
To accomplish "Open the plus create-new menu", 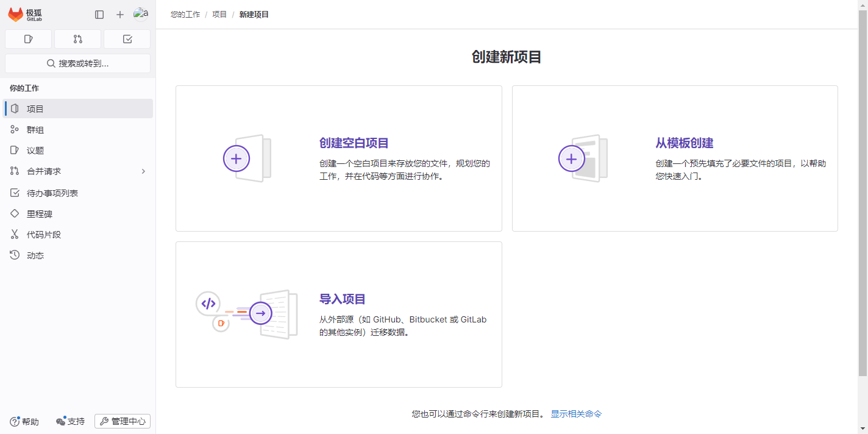I will pos(120,15).
